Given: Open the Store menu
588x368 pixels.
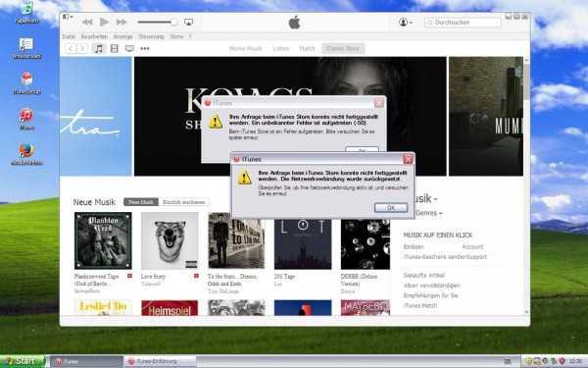Looking at the screenshot, I should click(x=176, y=36).
